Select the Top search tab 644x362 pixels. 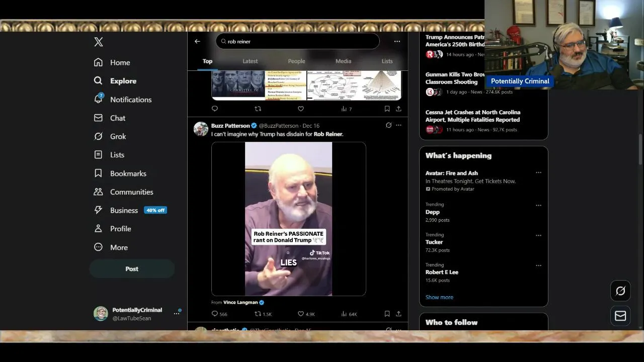click(x=207, y=61)
